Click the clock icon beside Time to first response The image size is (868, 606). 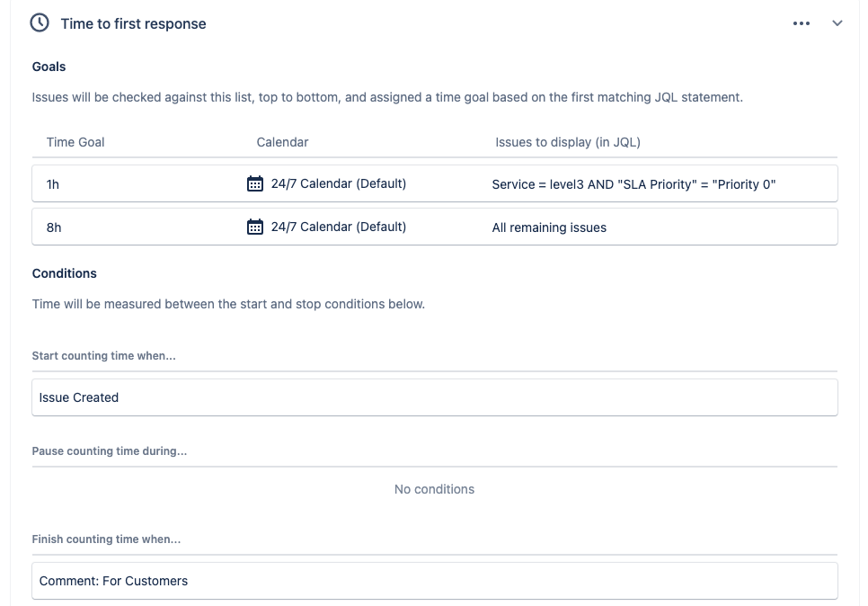pos(40,23)
